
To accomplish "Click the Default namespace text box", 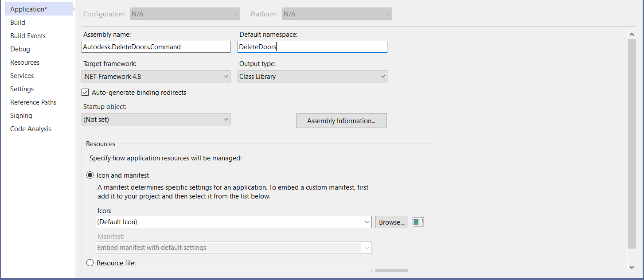I will (312, 47).
